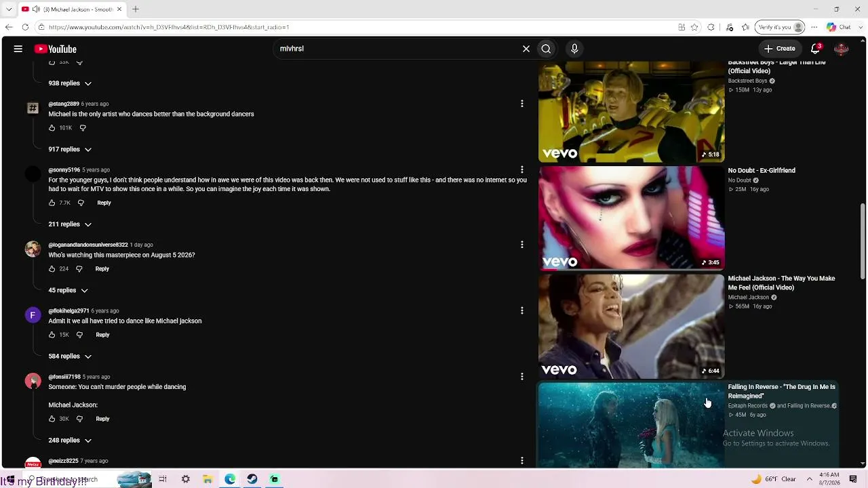This screenshot has height=488, width=868.
Task: Open @fonsiii7198 profile avatar
Action: point(33,381)
